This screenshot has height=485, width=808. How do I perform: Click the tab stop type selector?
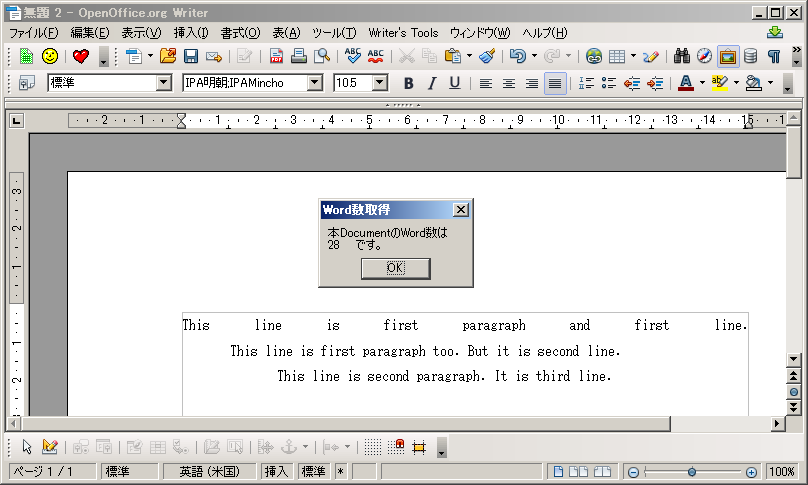point(16,121)
